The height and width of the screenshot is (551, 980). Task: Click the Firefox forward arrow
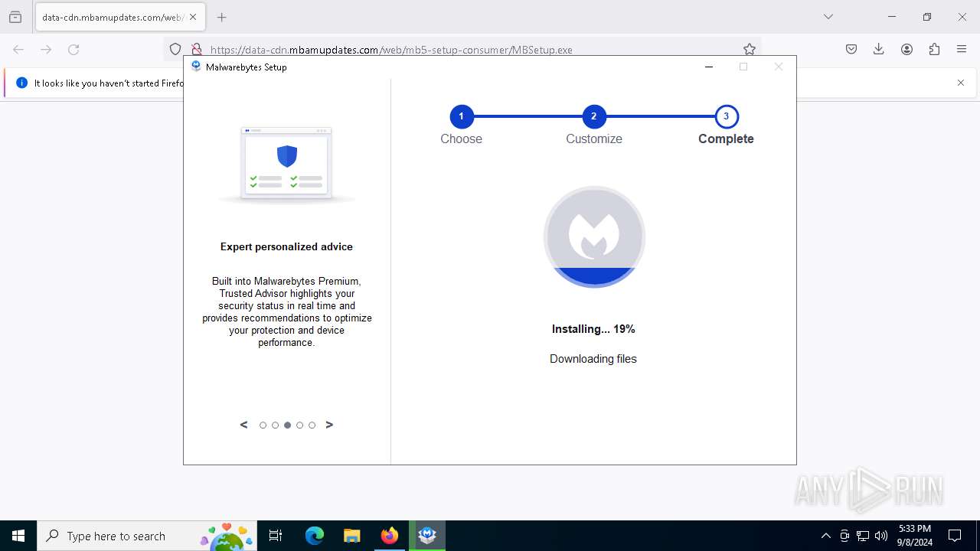click(x=46, y=49)
